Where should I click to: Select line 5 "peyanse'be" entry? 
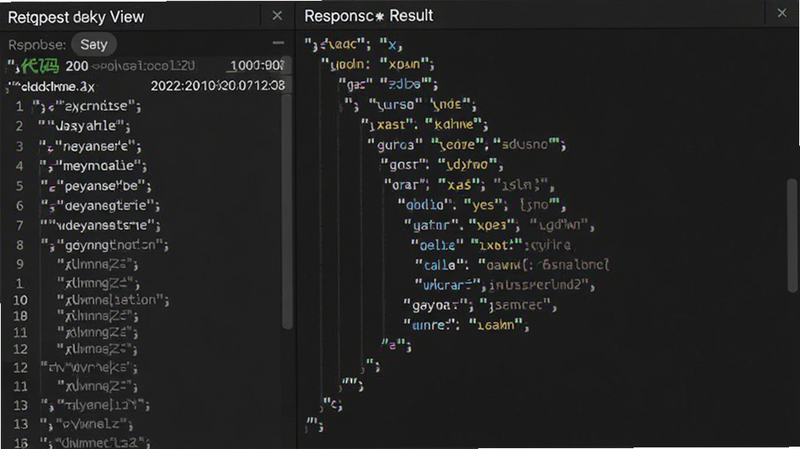pos(96,186)
